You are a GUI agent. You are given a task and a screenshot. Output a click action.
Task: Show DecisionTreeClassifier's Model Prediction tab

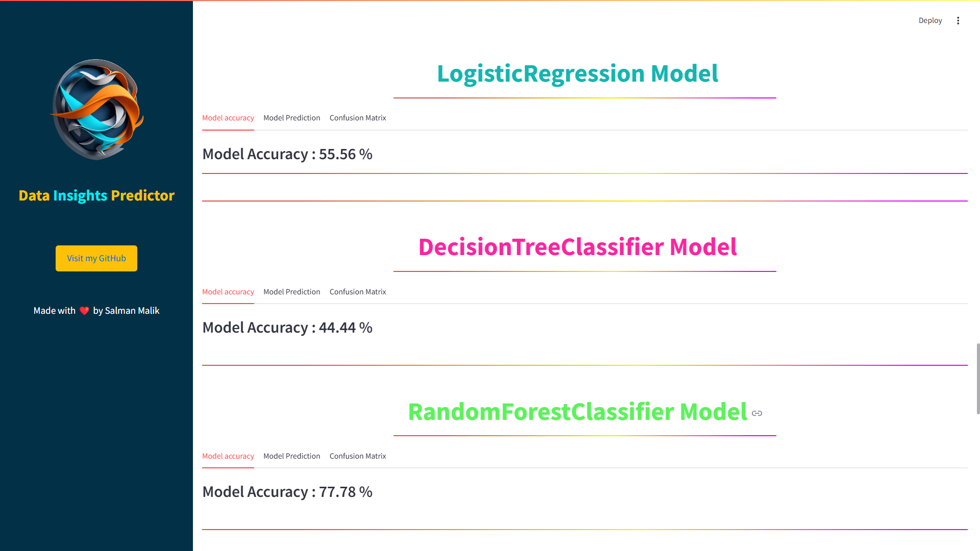[x=292, y=292]
